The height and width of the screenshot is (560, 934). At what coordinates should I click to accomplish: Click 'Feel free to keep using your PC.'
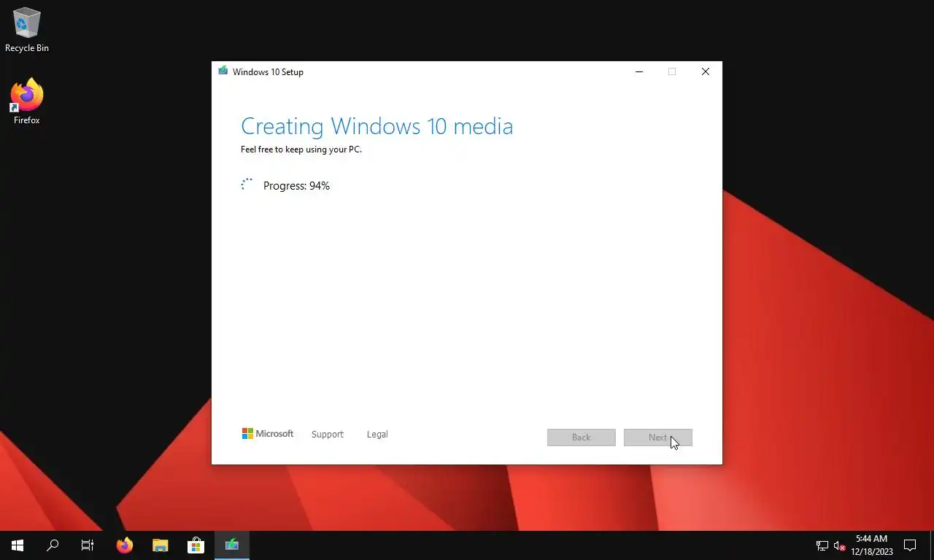[x=301, y=149]
